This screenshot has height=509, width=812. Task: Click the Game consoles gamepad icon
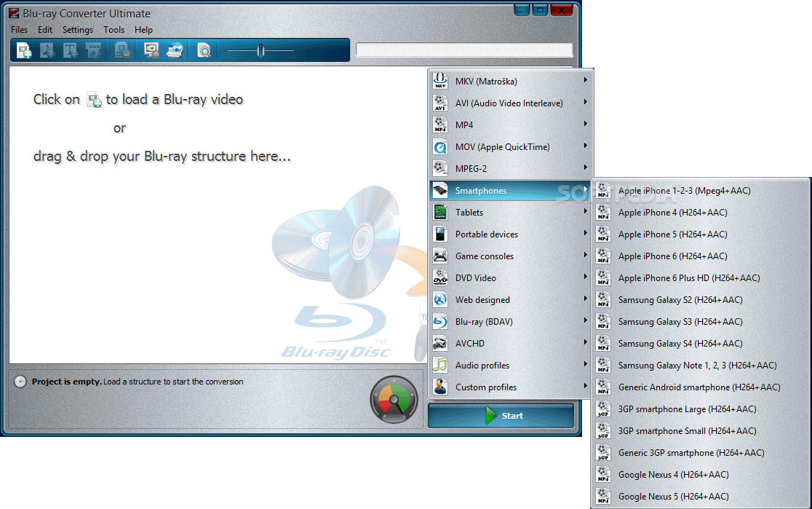point(440,256)
